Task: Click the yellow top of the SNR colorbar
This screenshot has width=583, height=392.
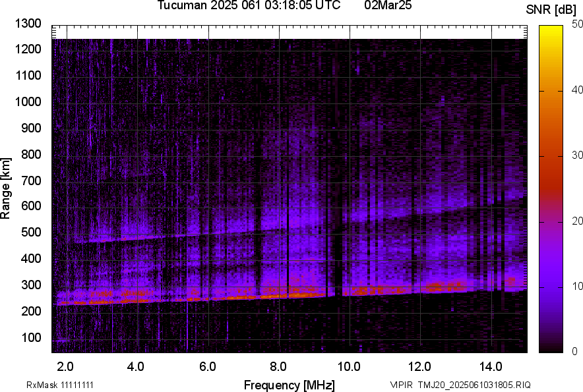Action: pos(551,33)
